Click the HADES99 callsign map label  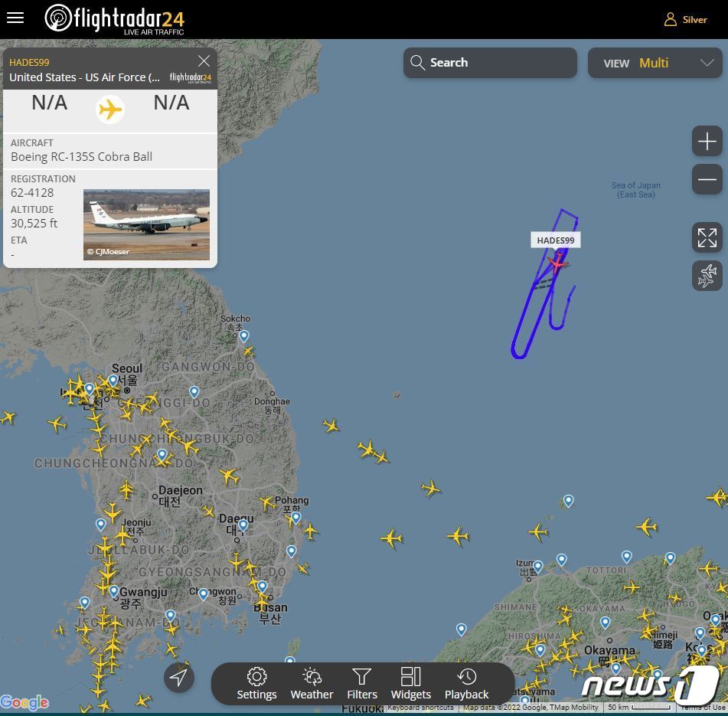(555, 240)
